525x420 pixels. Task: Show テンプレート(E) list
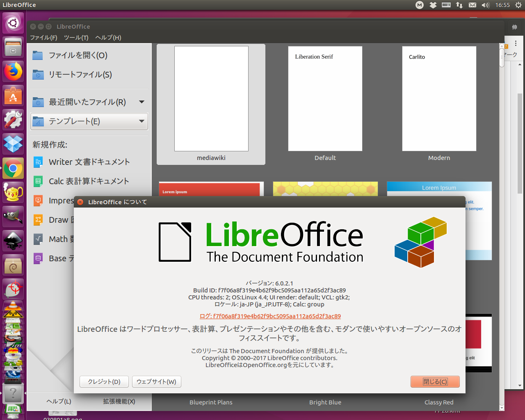coord(89,121)
